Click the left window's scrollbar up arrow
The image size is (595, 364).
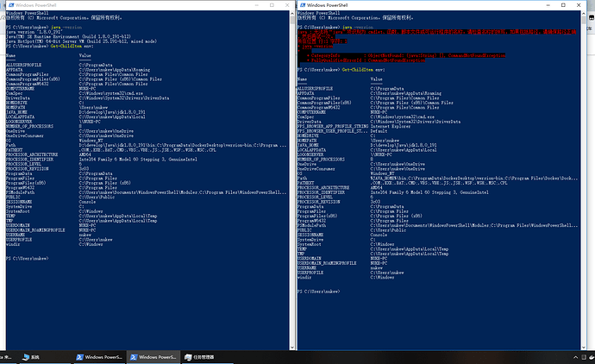[292, 13]
